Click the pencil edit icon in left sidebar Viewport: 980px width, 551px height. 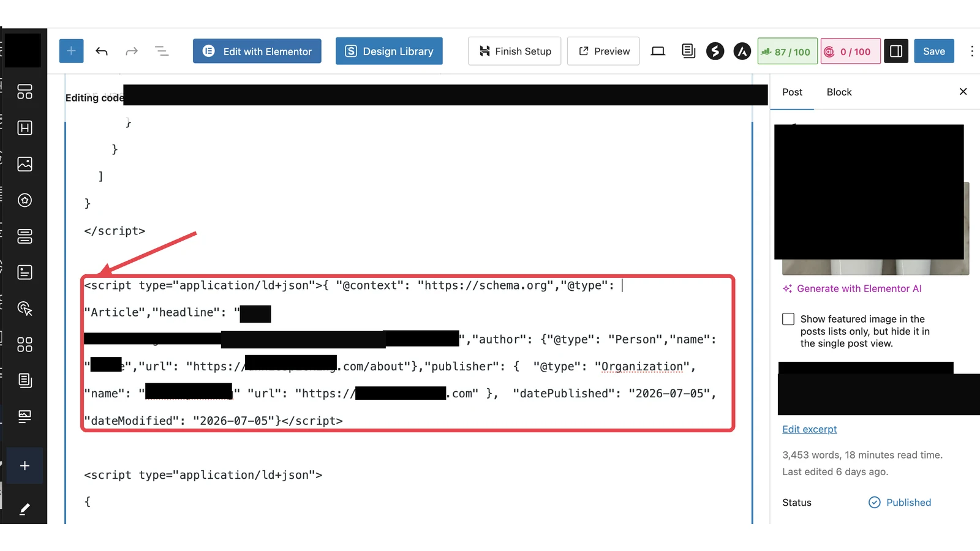click(x=24, y=509)
